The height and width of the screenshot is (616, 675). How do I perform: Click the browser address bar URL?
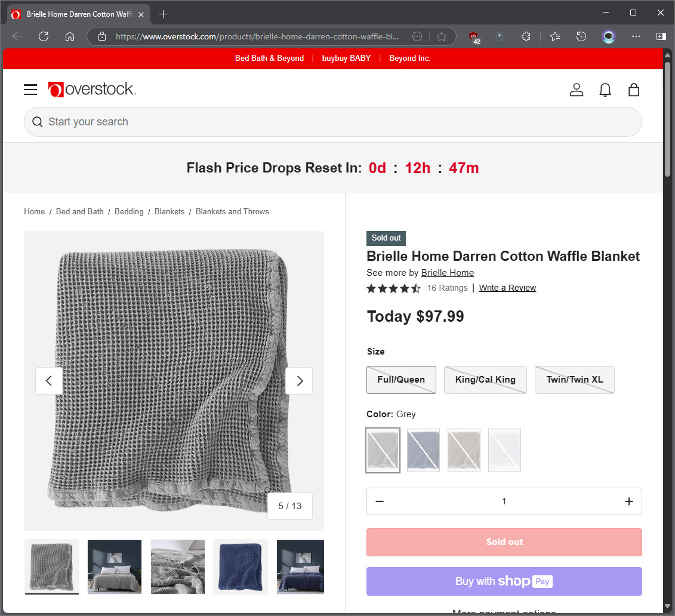[257, 36]
